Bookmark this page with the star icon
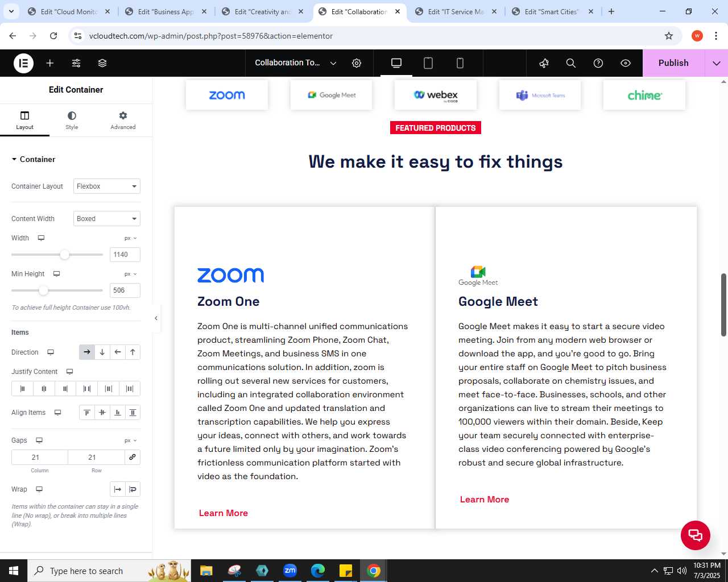This screenshot has width=728, height=582. tap(669, 36)
